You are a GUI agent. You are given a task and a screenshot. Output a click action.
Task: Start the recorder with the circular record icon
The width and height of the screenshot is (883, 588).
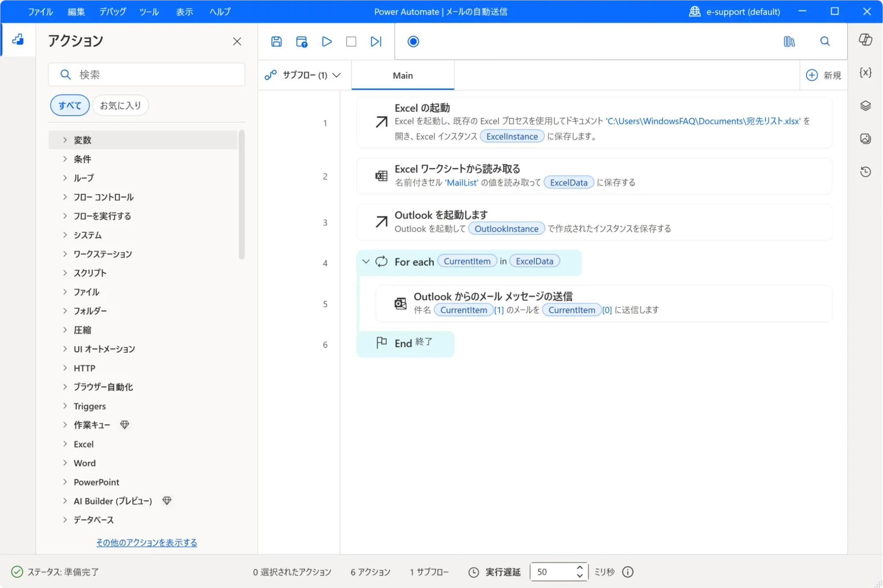413,41
